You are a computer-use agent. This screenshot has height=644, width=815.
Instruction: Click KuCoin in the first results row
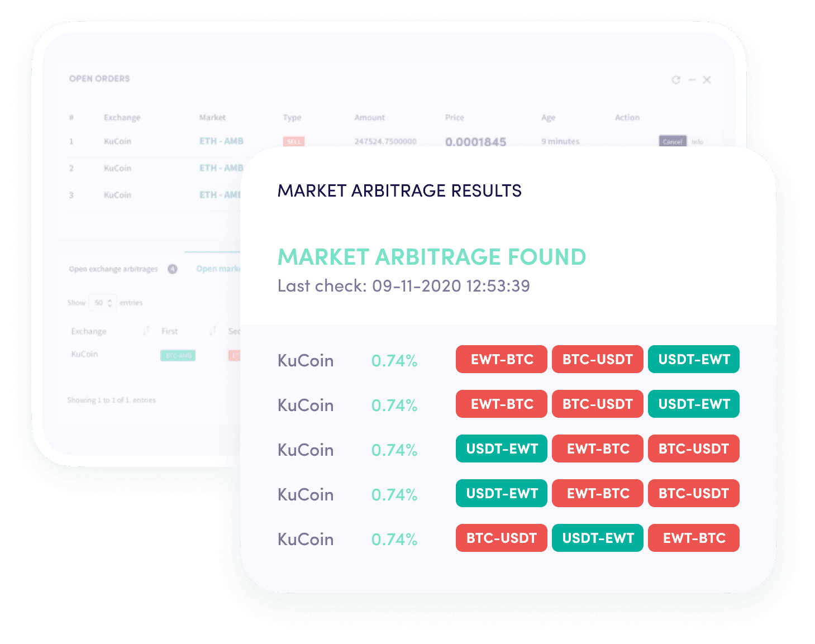coord(306,361)
